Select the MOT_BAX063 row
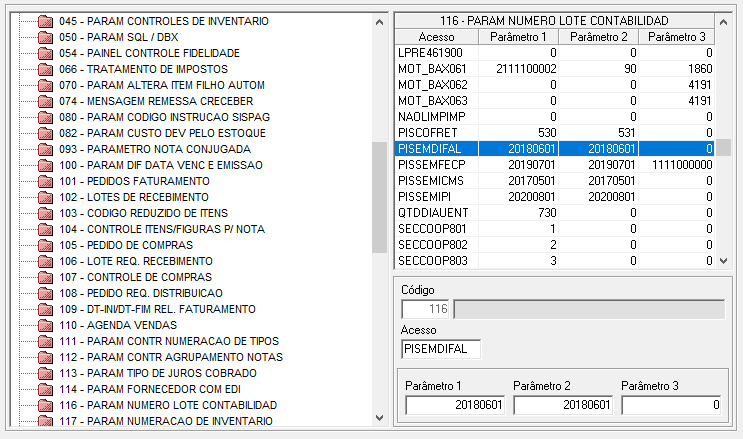This screenshot has height=439, width=743. click(x=554, y=101)
